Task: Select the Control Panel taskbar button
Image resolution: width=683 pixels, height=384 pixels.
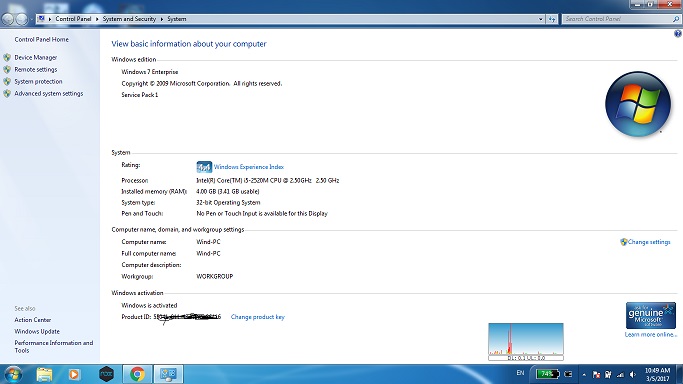Action: pos(168,374)
